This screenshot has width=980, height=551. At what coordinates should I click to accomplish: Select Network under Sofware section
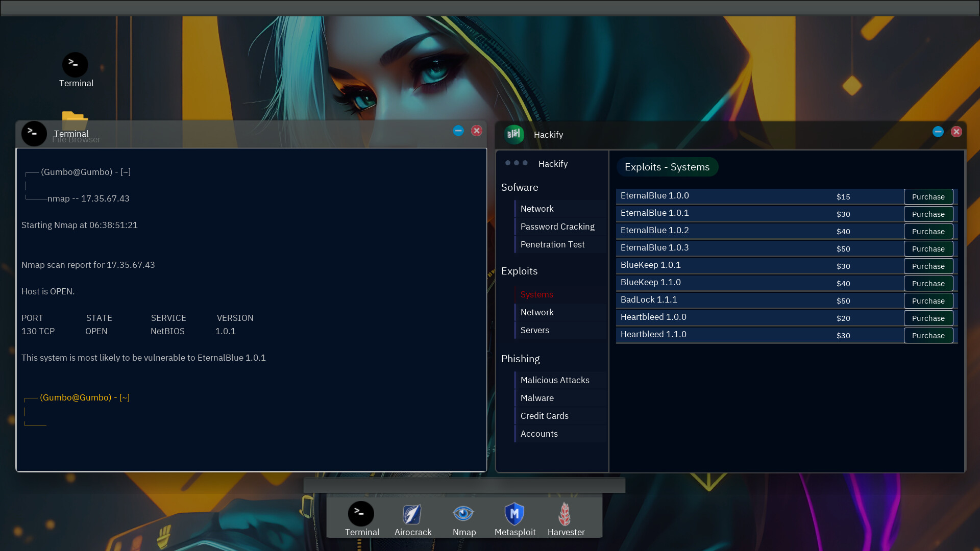pos(537,208)
